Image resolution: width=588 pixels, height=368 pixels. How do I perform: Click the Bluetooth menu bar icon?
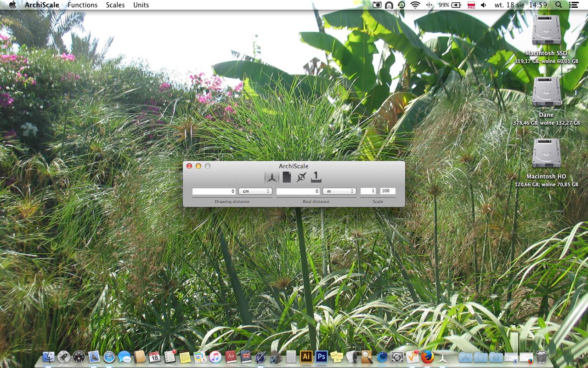(430, 5)
